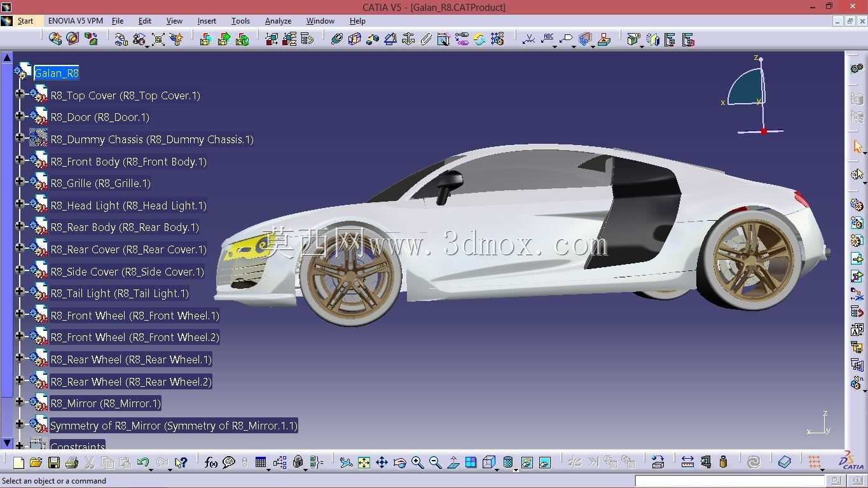Click the Measure Between ruler icon

coord(687,463)
